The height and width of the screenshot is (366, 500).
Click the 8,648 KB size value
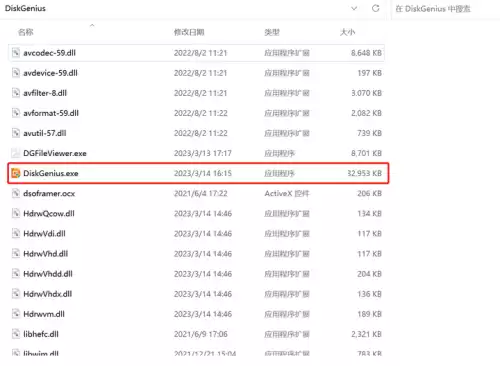click(x=366, y=53)
